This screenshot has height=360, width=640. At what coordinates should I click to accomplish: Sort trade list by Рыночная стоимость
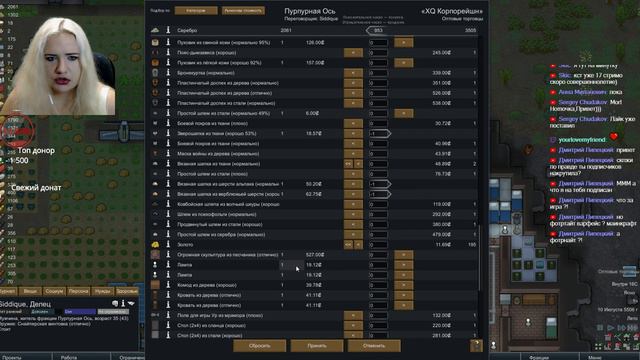point(243,11)
